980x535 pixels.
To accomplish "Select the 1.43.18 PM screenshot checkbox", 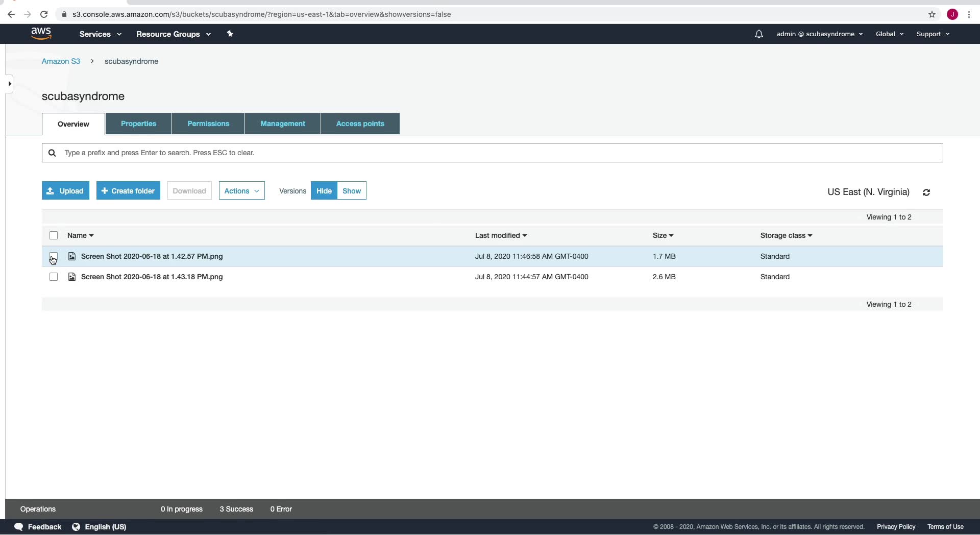I will point(54,277).
